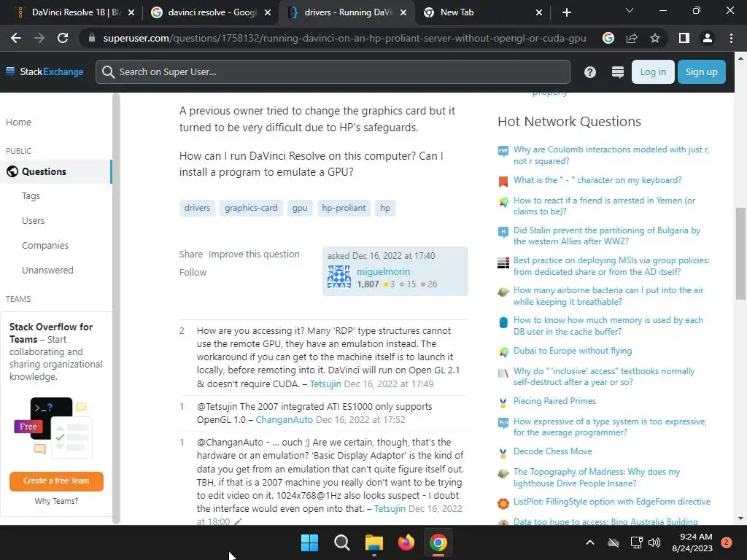The width and height of the screenshot is (747, 560).
Task: Open a new browser tab
Action: 566,12
